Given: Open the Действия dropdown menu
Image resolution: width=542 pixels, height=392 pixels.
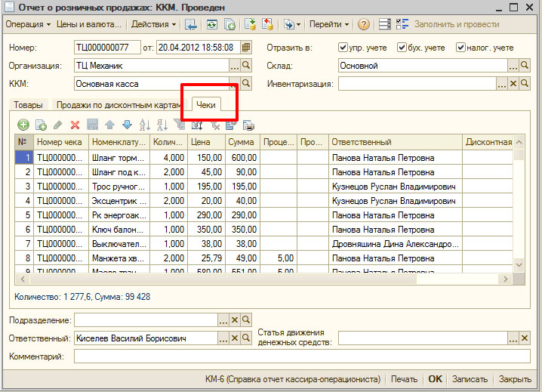Looking at the screenshot, I should 152,24.
